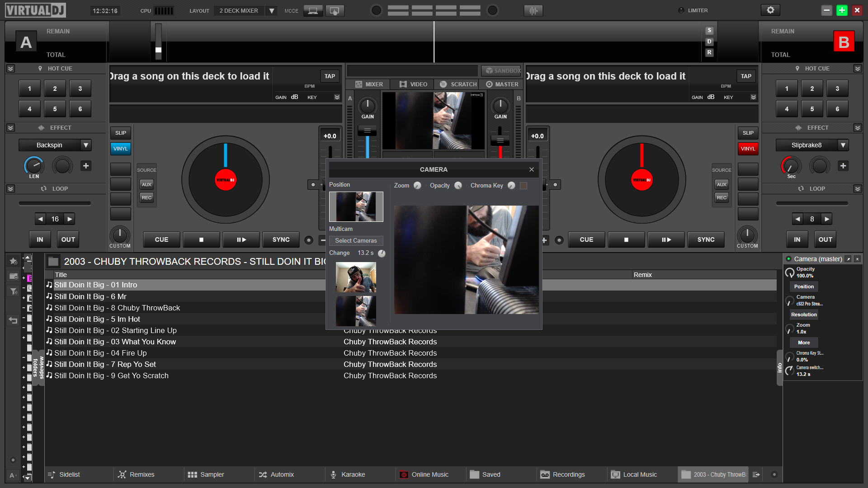Viewport: 868px width, 488px height.
Task: Open Slipbrake8 effect dropdown
Action: (x=843, y=145)
